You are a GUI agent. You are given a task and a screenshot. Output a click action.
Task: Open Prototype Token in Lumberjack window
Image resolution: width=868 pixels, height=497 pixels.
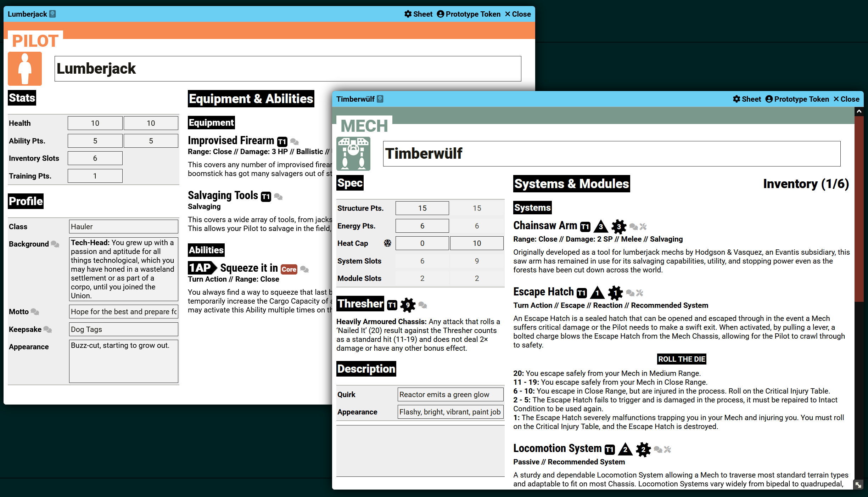coord(469,14)
